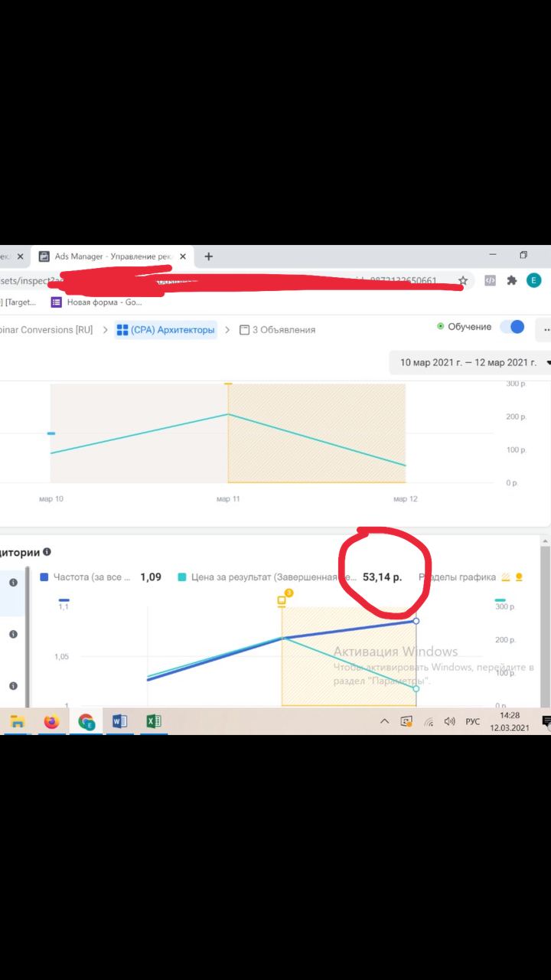The image size is (551, 980).
Task: Select the Цена за результат metric legend
Action: (x=273, y=577)
